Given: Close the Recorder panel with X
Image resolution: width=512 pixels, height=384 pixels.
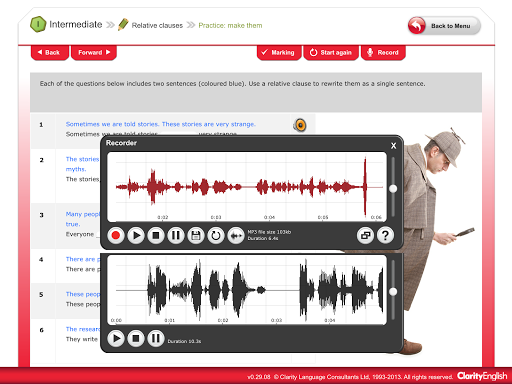Looking at the screenshot, I should click(x=393, y=146).
